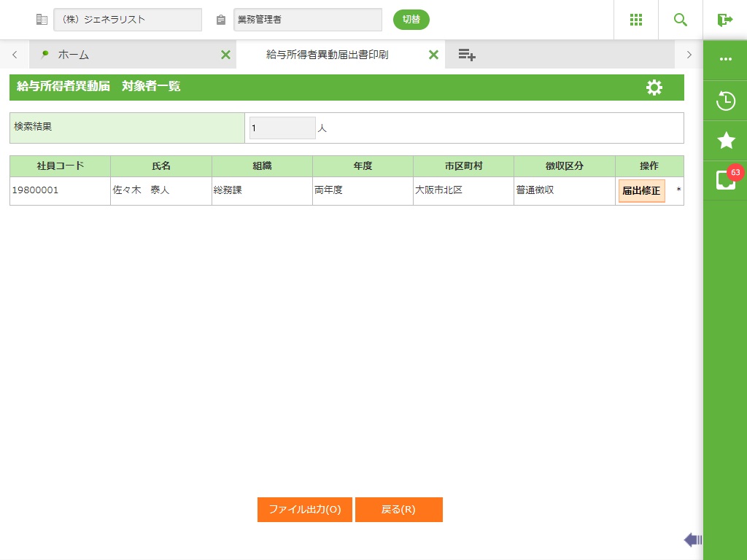
Task: Open notifications inbox with 63 badge
Action: coord(725,180)
